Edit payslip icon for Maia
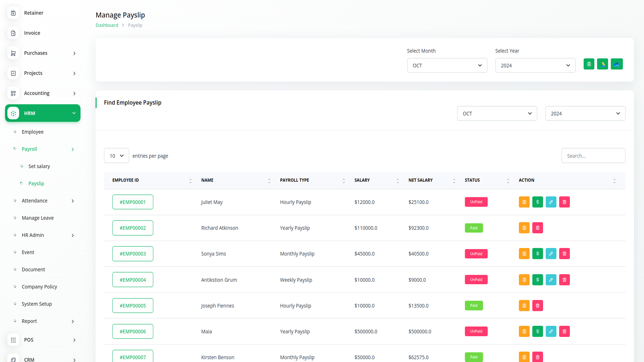This screenshot has width=644, height=362. 551,331
